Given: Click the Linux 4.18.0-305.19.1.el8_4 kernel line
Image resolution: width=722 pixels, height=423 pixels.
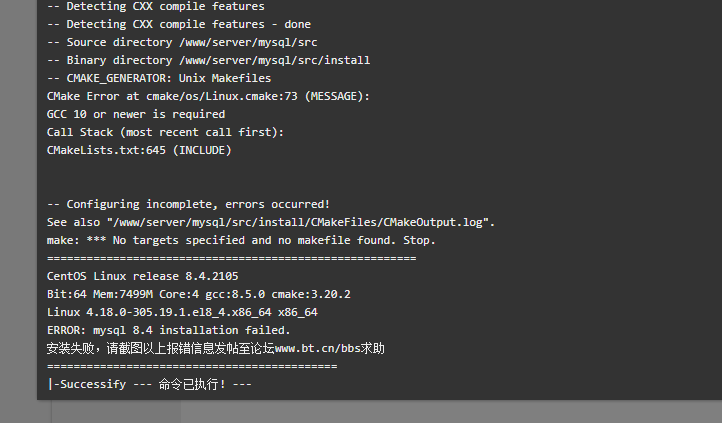Looking at the screenshot, I should 182,312.
